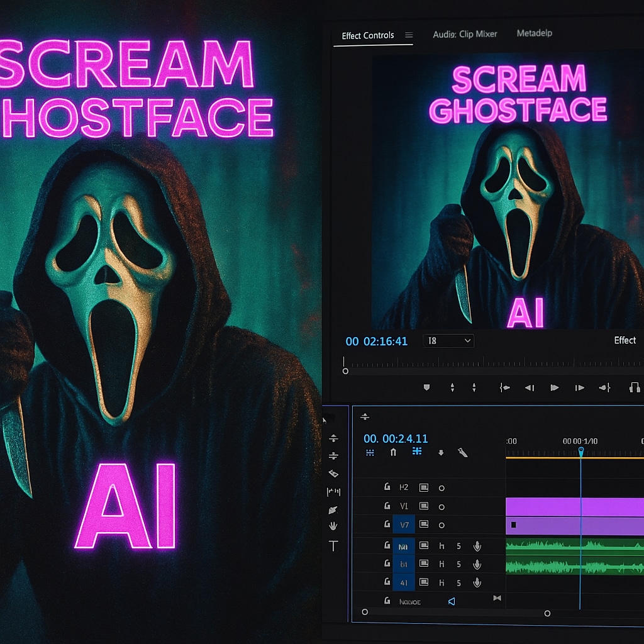Lock the V1 track
644x644 pixels.
(387, 506)
